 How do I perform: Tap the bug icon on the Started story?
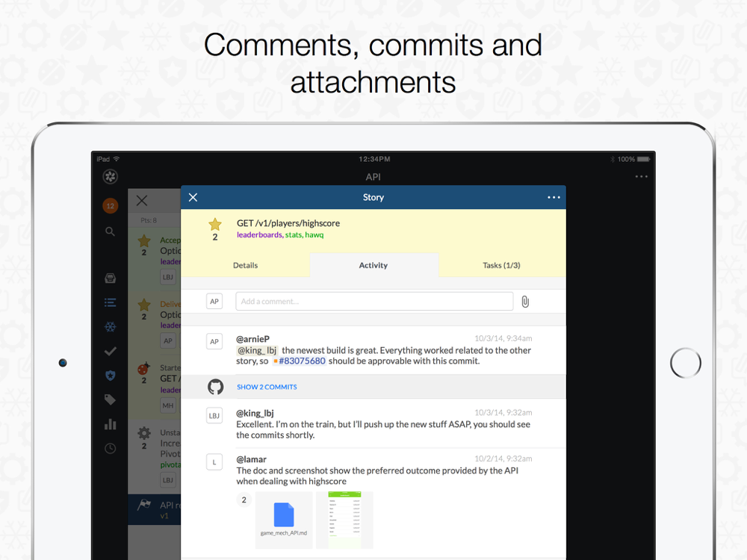(x=144, y=368)
